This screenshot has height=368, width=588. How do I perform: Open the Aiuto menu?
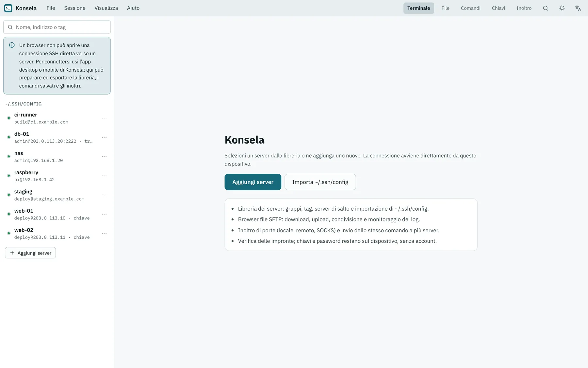133,8
